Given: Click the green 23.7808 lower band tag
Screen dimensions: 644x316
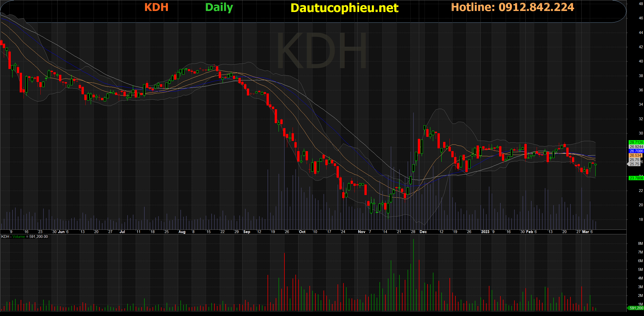Looking at the screenshot, I should click(x=636, y=178).
